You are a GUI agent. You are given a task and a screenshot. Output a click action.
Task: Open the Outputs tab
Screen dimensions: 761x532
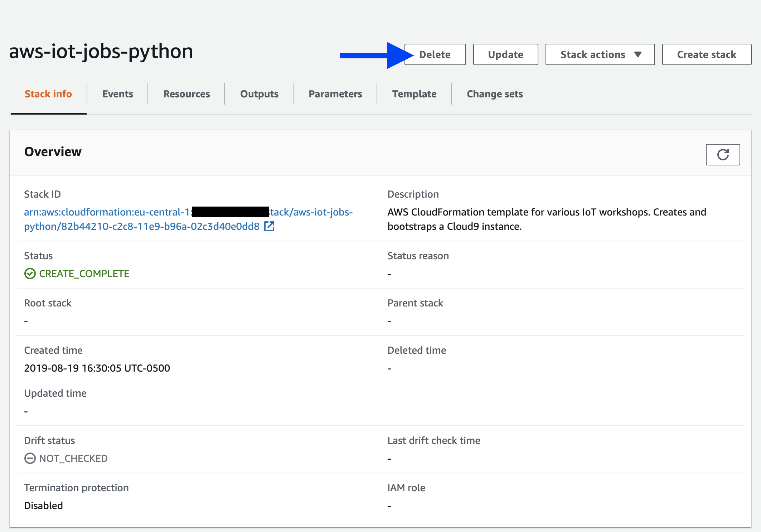[x=259, y=94]
